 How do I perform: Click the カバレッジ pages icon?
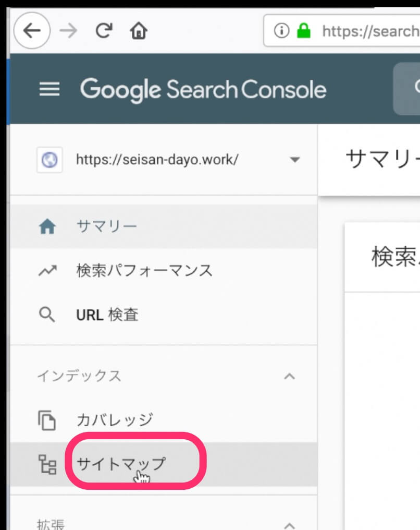[x=47, y=420]
